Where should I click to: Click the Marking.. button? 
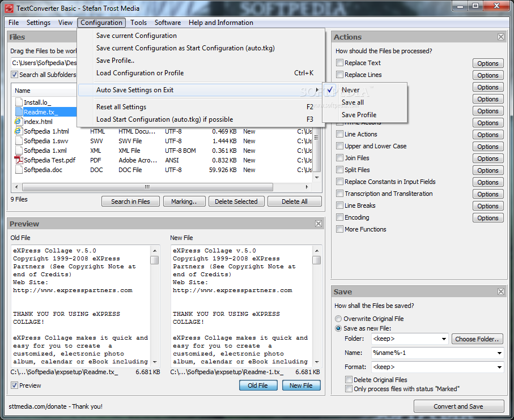pyautogui.click(x=184, y=202)
